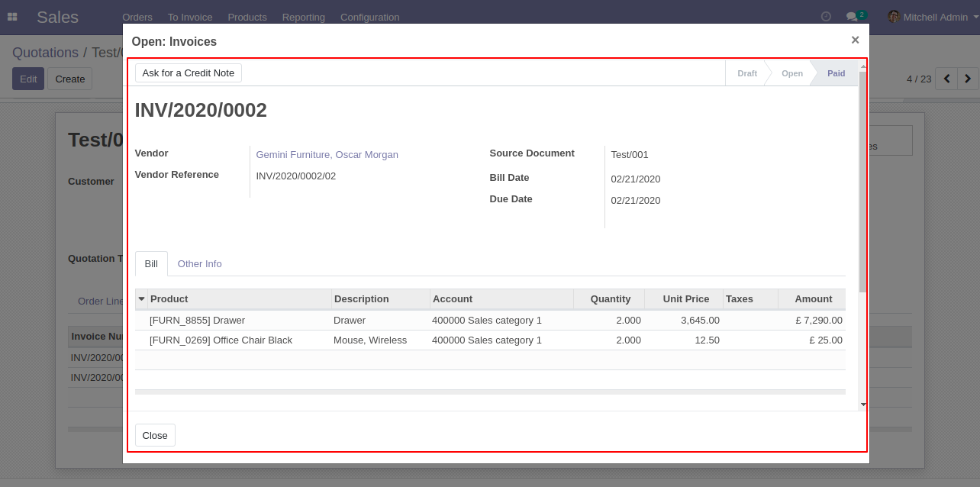
Task: Open column options dropdown in bill table
Action: click(x=141, y=298)
